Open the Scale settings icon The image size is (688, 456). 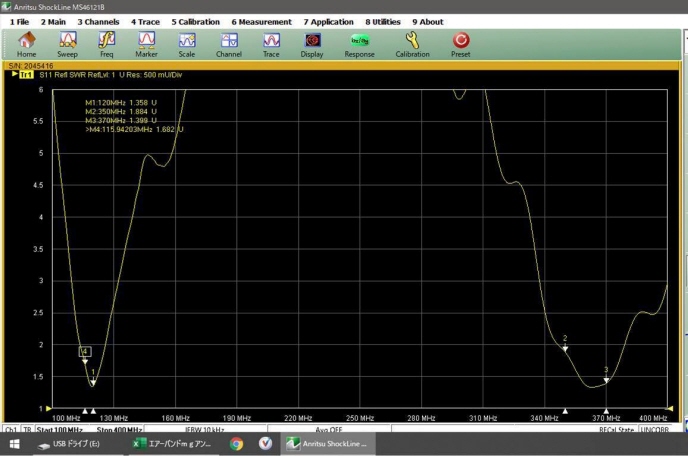coord(187,42)
